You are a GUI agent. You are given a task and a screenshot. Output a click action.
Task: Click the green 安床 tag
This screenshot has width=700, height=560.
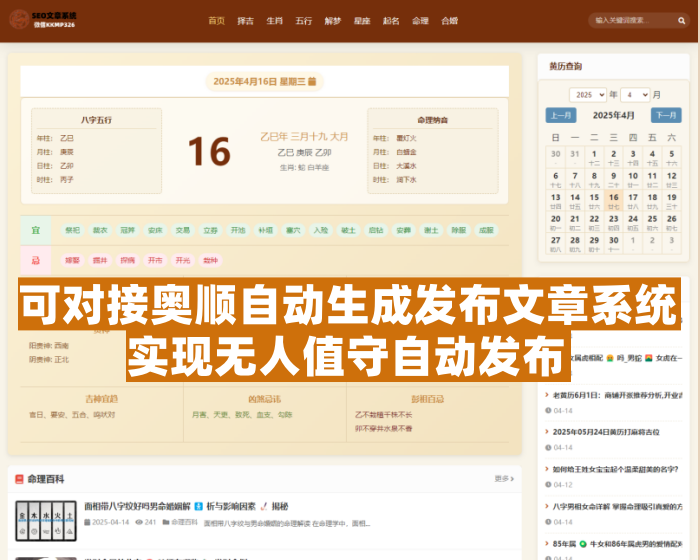pyautogui.click(x=155, y=230)
